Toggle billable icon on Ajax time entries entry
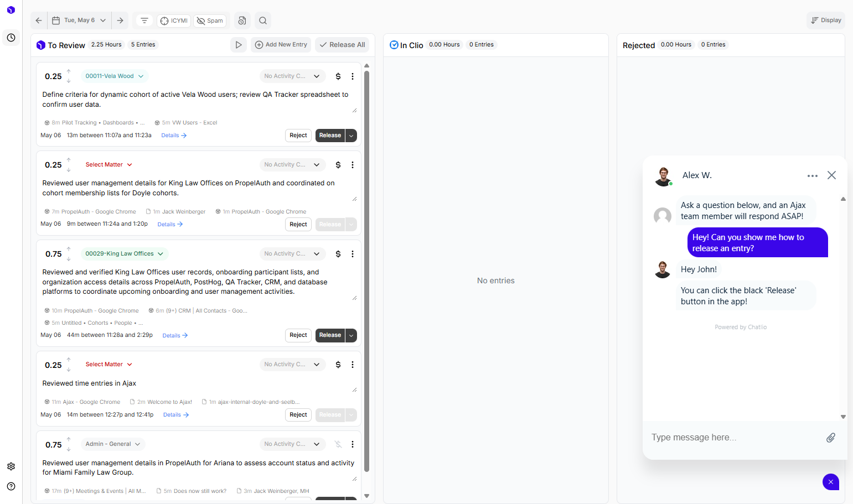853x504 pixels. (x=338, y=365)
